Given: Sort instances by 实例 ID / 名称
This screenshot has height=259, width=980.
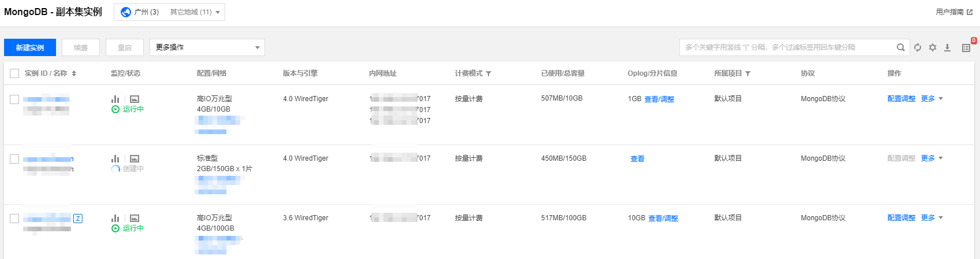Looking at the screenshot, I should coord(74,73).
